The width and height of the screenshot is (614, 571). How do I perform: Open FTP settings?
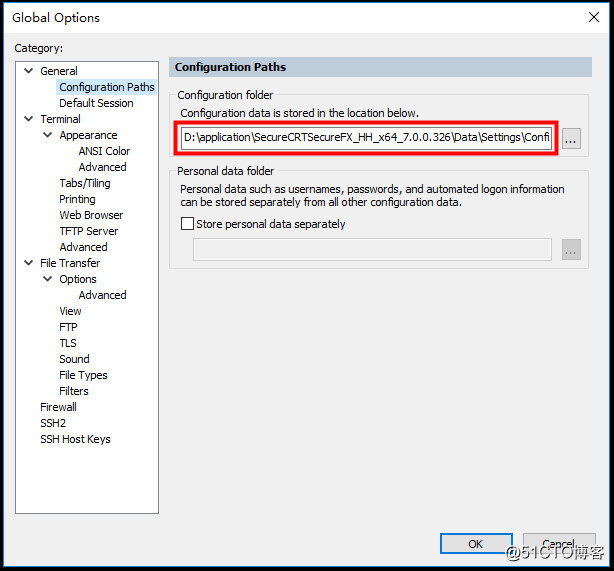(x=68, y=327)
